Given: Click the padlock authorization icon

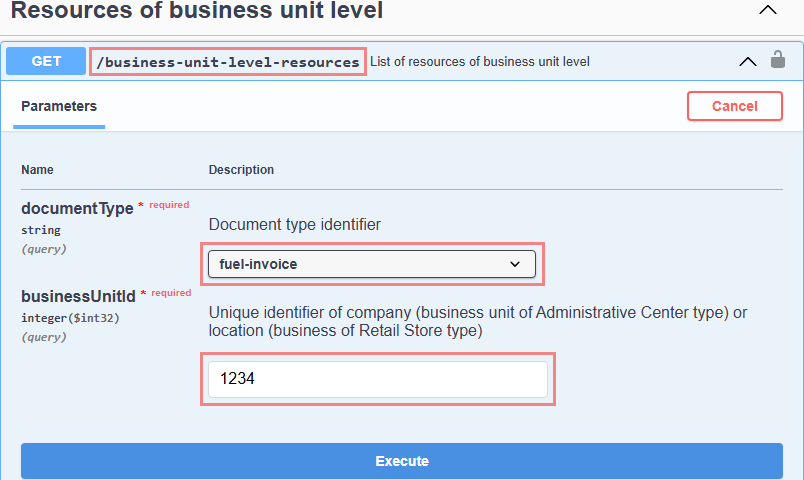Looking at the screenshot, I should click(x=778, y=60).
